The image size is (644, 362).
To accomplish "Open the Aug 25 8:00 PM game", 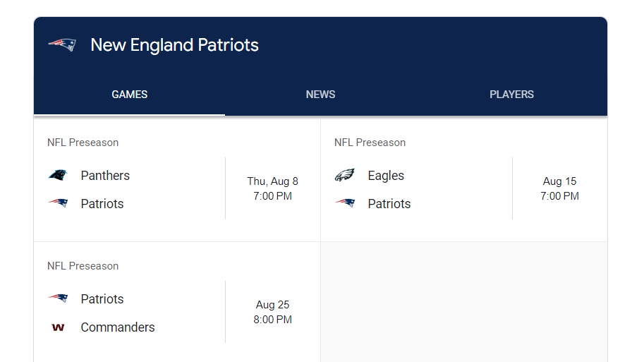I will click(x=273, y=312).
